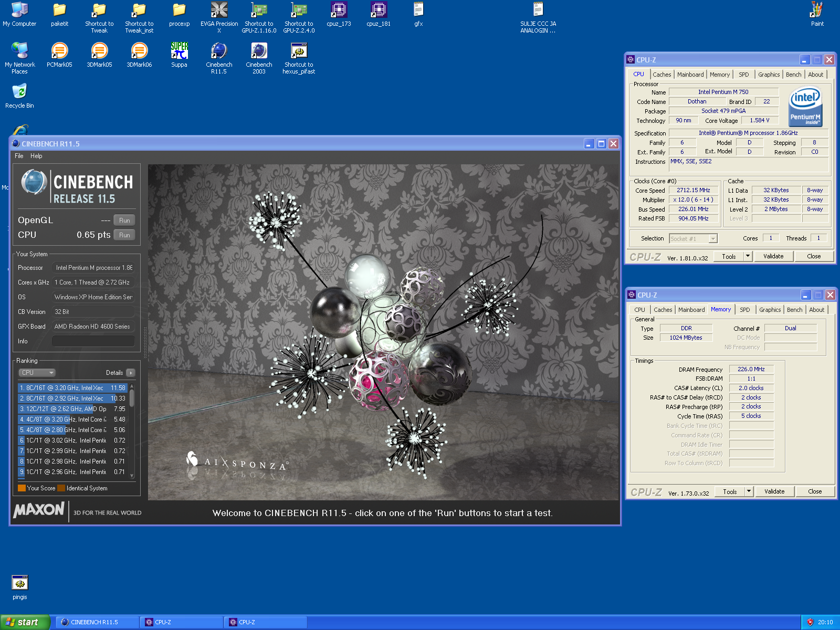Launch the Paint desktop icon
The image size is (840, 630).
point(817,14)
